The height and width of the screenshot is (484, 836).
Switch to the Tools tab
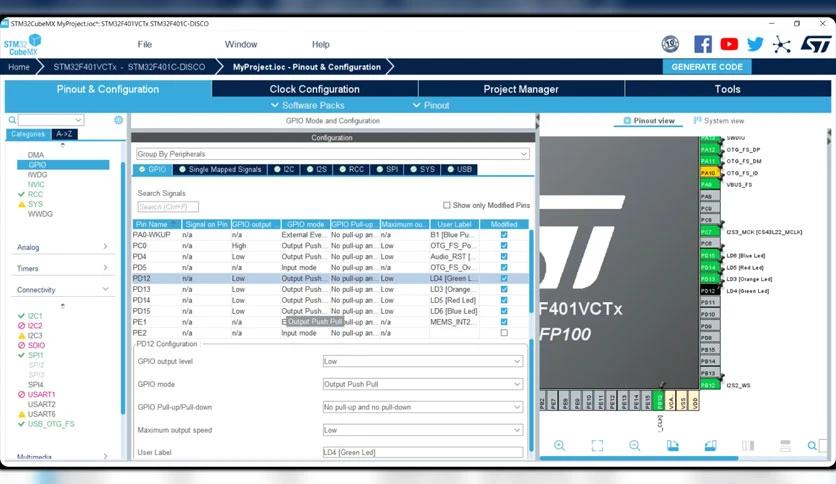[x=727, y=89]
